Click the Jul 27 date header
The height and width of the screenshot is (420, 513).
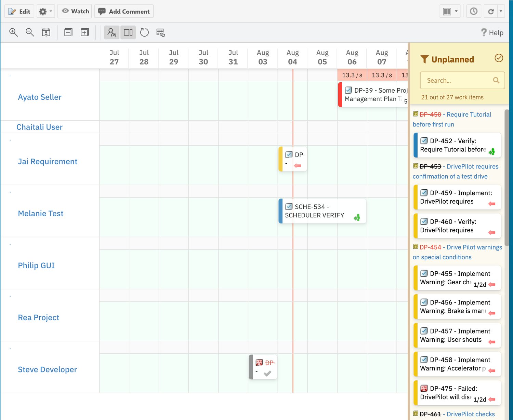pyautogui.click(x=114, y=57)
